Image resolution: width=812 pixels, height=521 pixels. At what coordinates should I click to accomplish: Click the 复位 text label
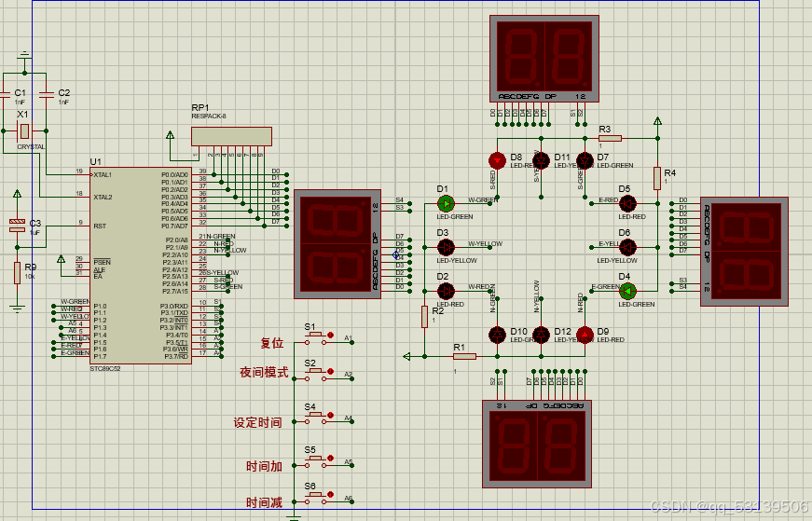click(272, 343)
